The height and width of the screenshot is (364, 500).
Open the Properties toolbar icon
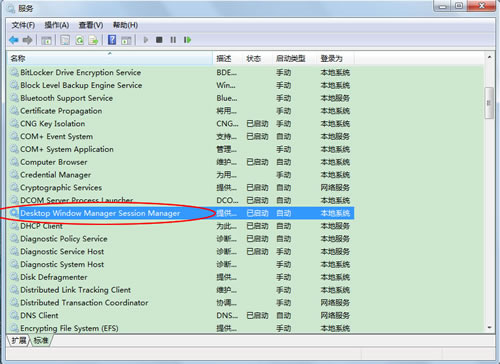(x=65, y=40)
